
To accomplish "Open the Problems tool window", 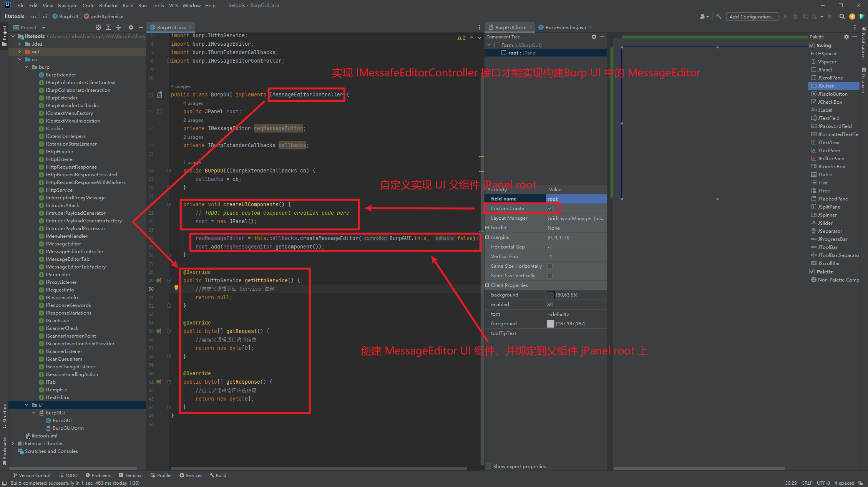I will click(x=98, y=475).
